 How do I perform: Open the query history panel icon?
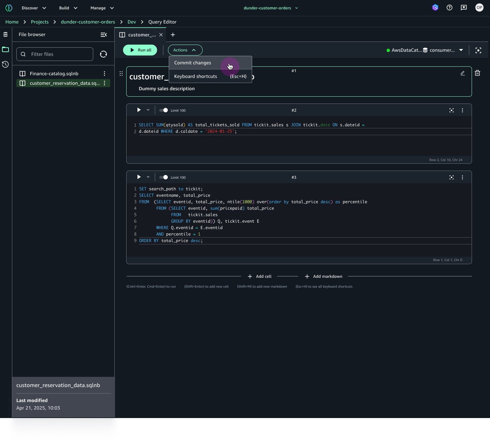[5, 64]
